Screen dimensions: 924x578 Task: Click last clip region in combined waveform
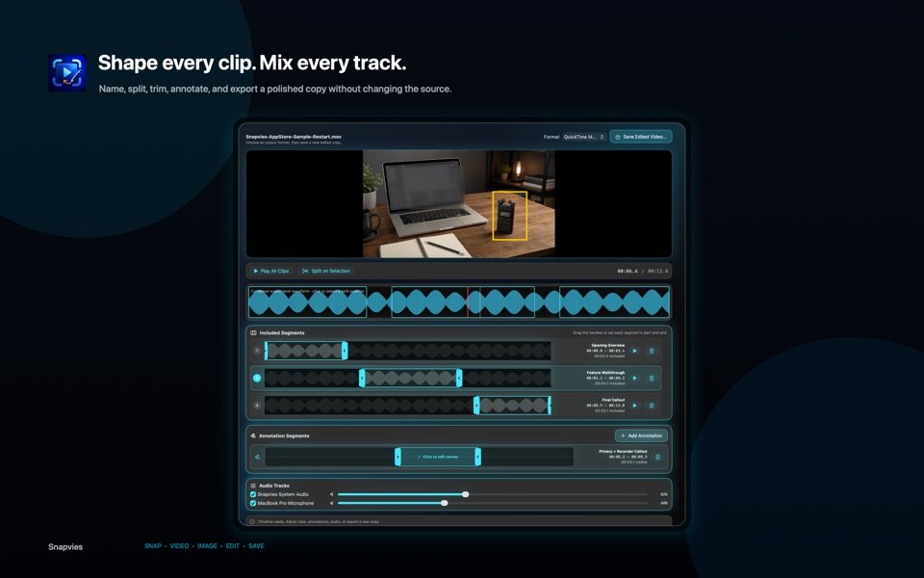614,302
